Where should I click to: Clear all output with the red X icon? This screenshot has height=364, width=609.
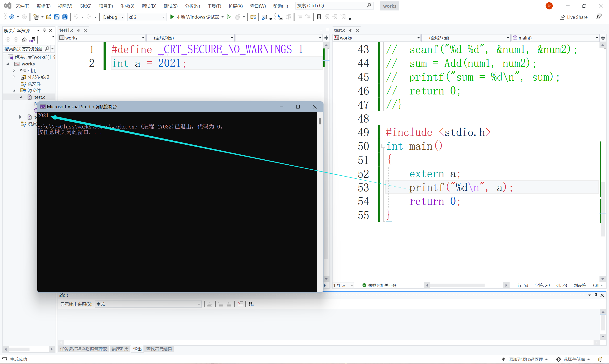point(240,304)
